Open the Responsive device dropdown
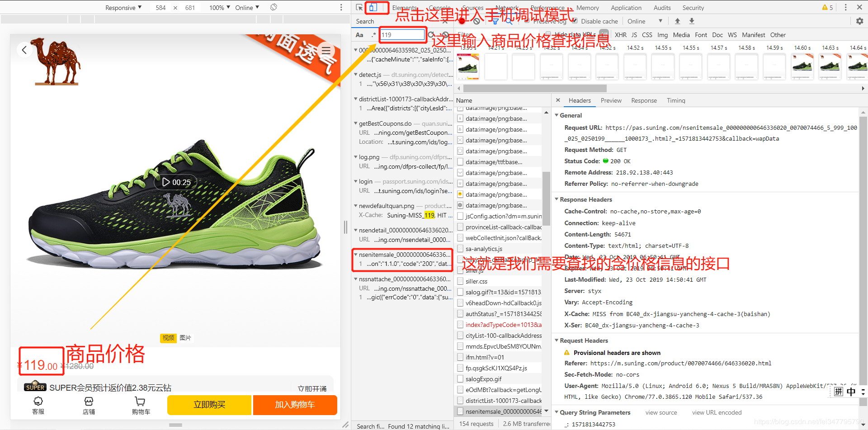This screenshot has height=430, width=868. pyautogui.click(x=123, y=8)
